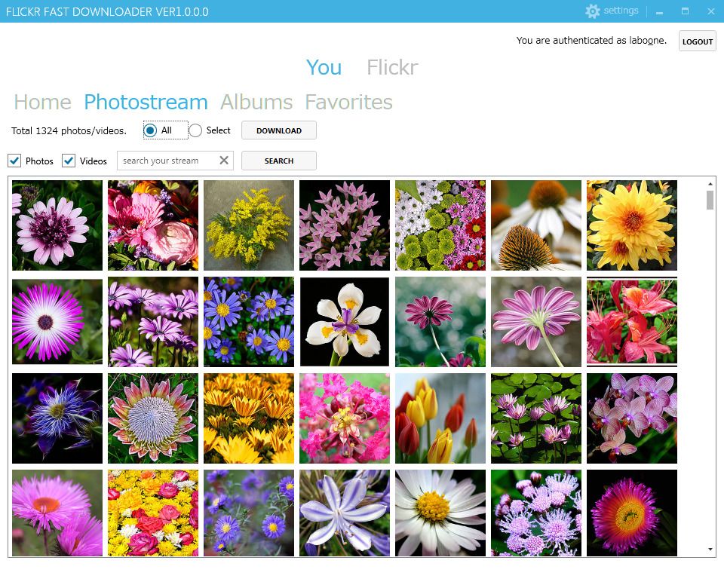Go to the Photostream section

(x=146, y=102)
